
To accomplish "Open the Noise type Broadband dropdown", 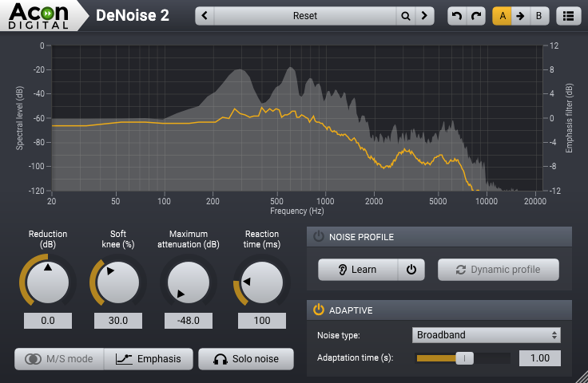I will (x=487, y=334).
